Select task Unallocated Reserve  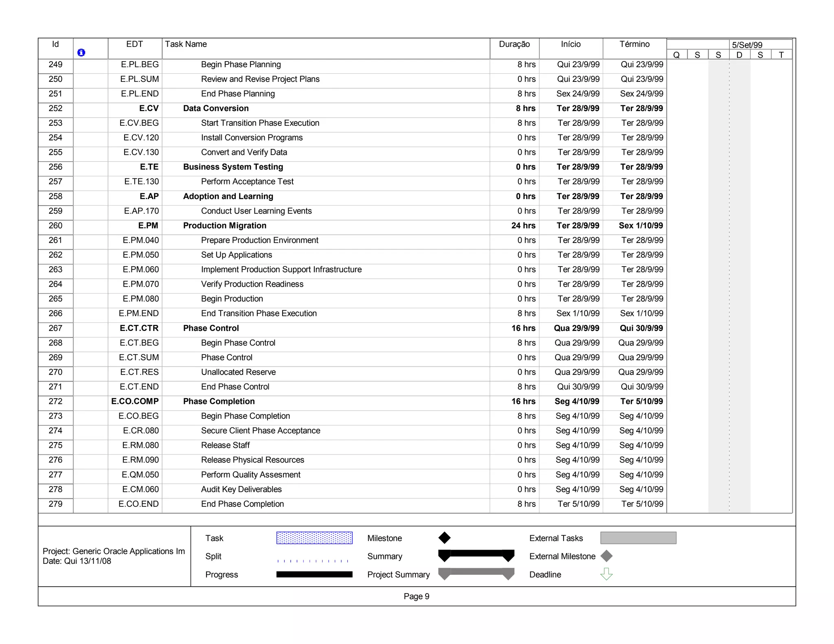click(x=238, y=372)
